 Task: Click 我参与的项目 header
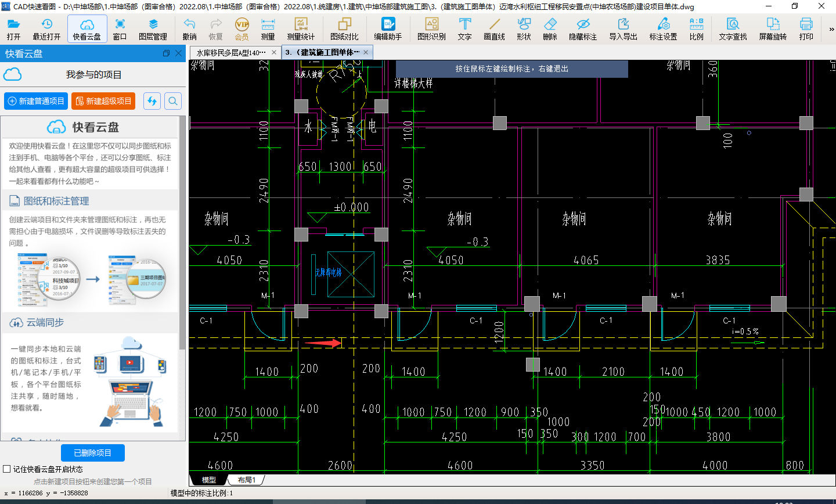[93, 75]
